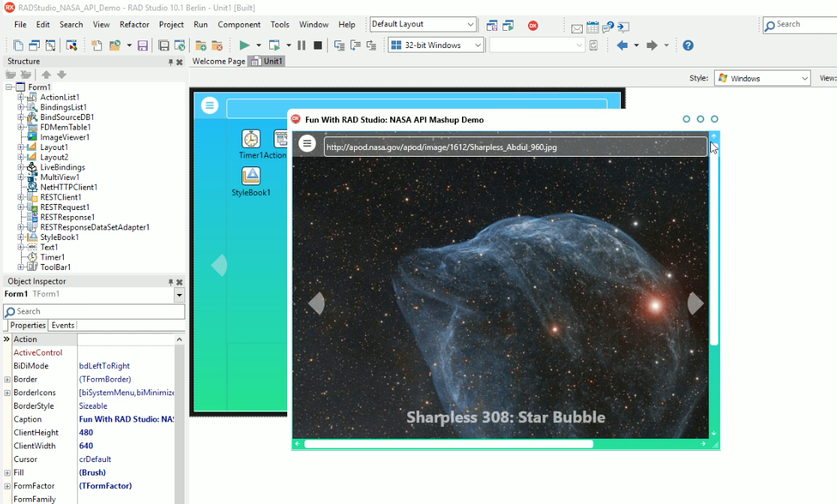Open the Object Inspector instance list dropdown
This screenshot has height=504, width=837.
point(179,294)
